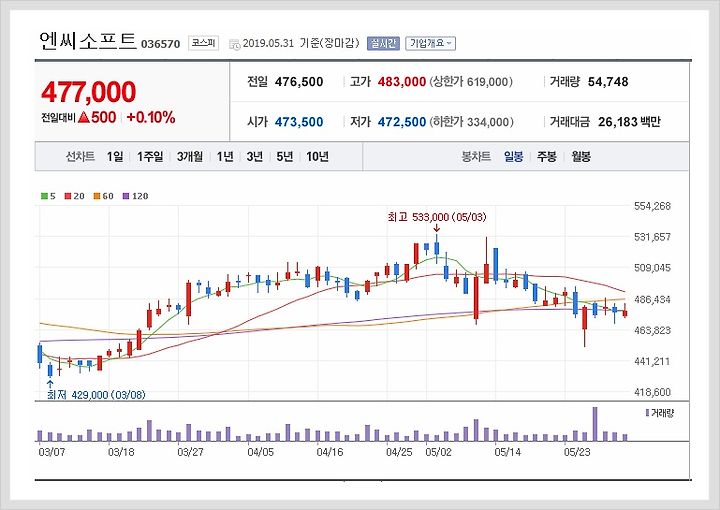720x510 pixels.
Task: Click the trading volume 54,748
Action: [x=608, y=82]
